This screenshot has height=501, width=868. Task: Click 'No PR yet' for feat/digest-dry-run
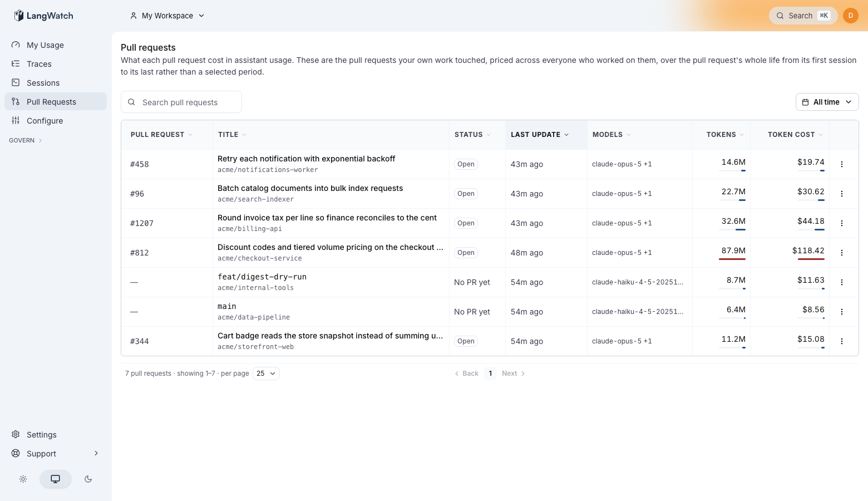[x=472, y=282]
